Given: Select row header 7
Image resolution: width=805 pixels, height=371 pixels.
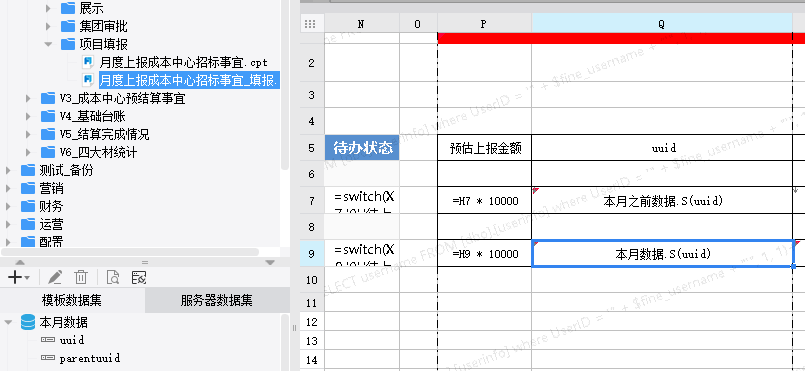Looking at the screenshot, I should pyautogui.click(x=312, y=200).
